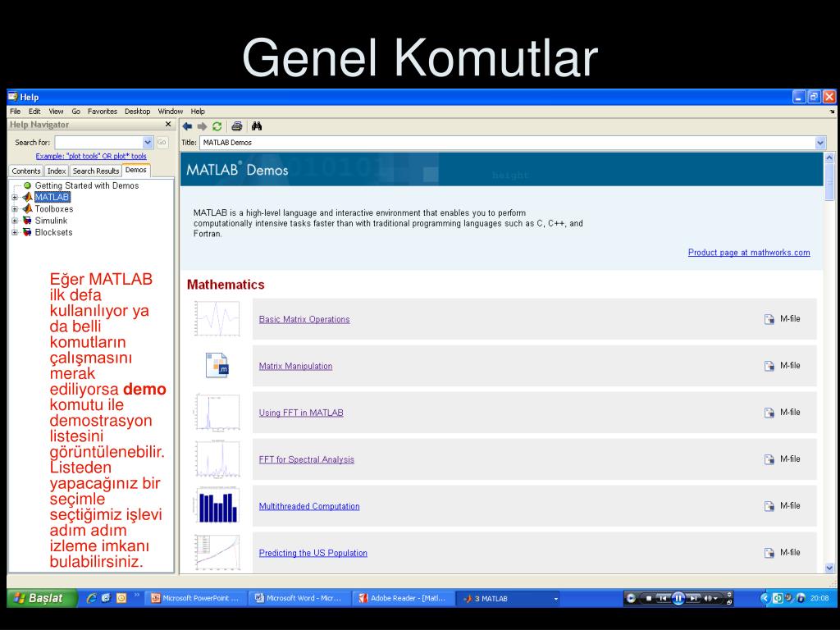Switch to the Contents tab
This screenshot has width=840, height=630.
pyautogui.click(x=25, y=171)
